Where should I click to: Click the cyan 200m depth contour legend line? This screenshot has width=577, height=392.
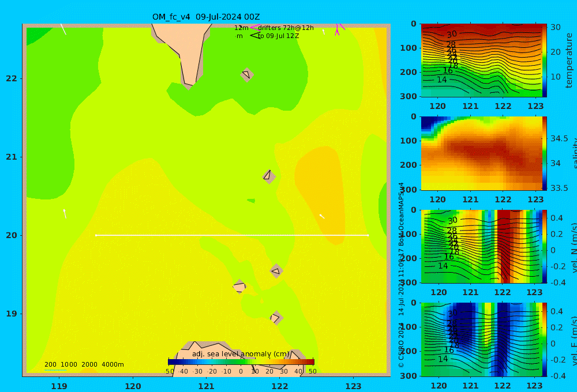tap(55, 370)
